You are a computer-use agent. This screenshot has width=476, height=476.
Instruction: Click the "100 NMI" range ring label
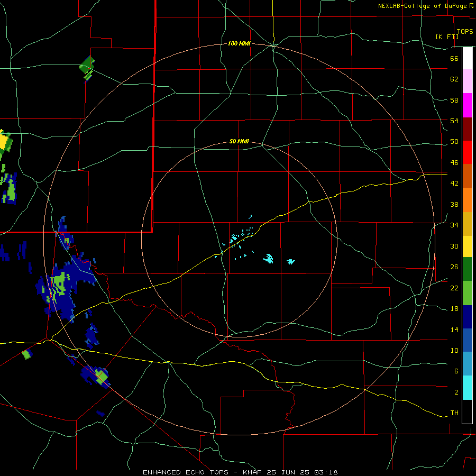point(239,44)
